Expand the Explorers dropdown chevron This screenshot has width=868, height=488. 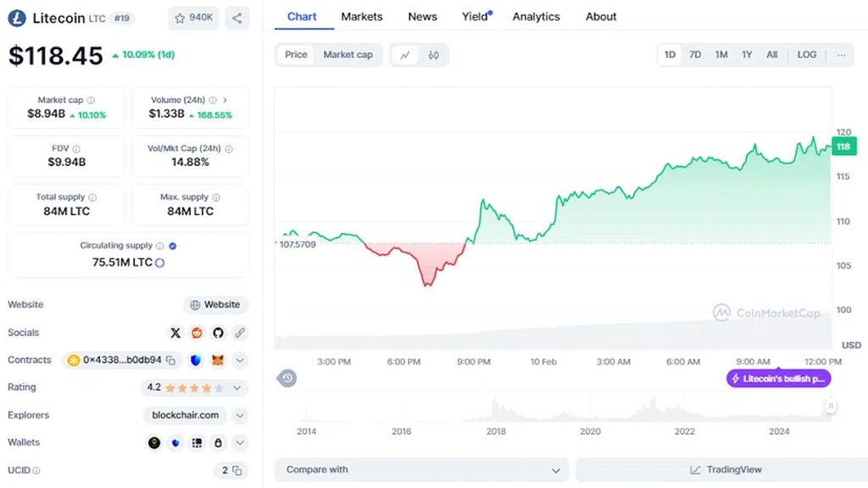tap(240, 415)
